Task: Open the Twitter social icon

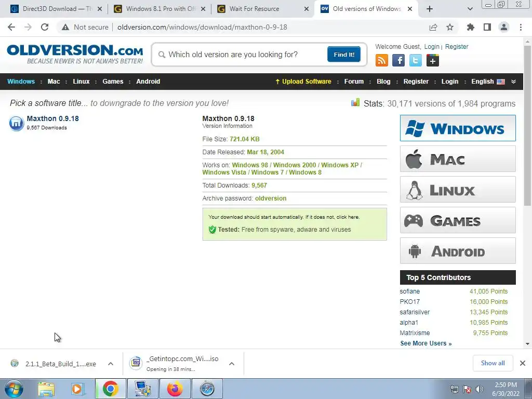Action: point(416,61)
